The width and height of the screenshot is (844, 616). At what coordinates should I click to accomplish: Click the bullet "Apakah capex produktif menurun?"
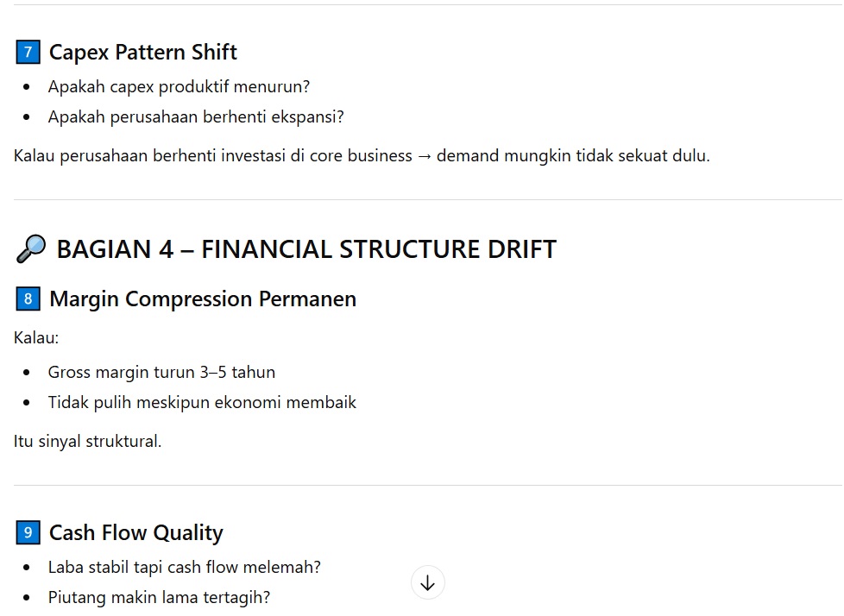pyautogui.click(x=179, y=86)
